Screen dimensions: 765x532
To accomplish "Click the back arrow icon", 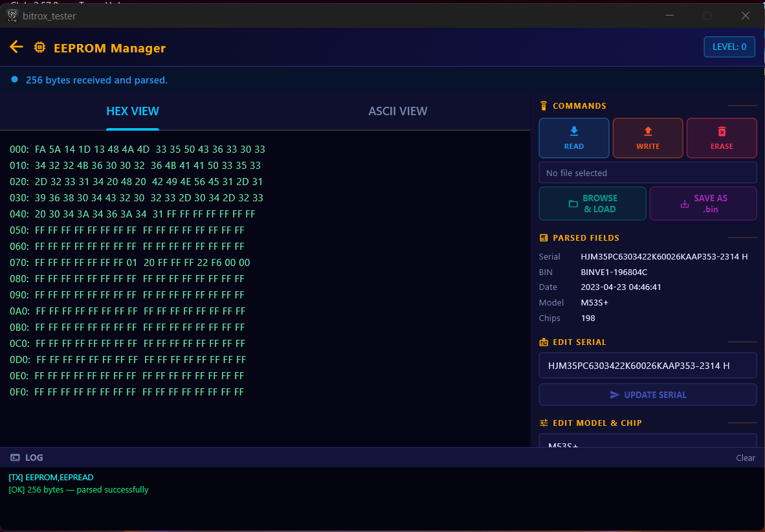I will coord(16,47).
